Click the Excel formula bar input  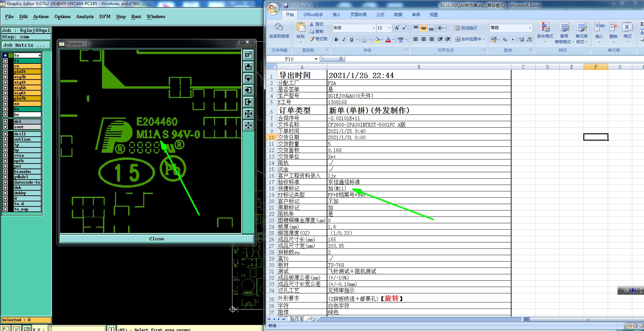coord(494,59)
